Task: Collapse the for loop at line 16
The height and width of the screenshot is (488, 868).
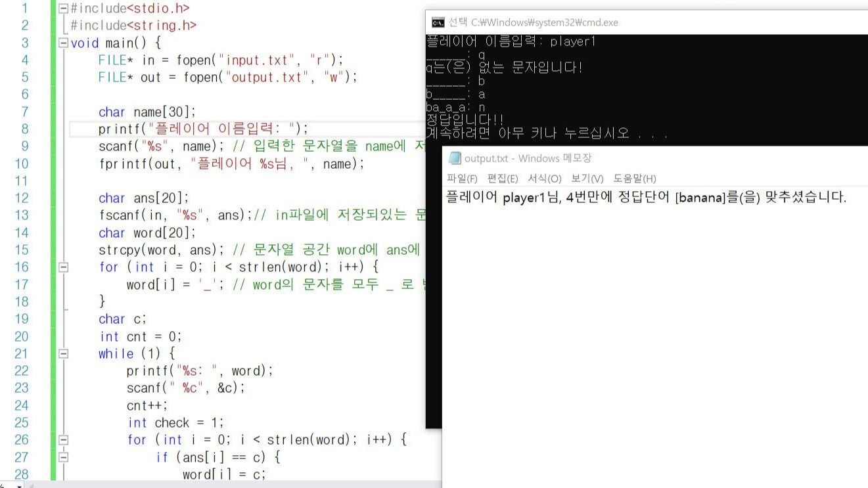Action: 63,267
